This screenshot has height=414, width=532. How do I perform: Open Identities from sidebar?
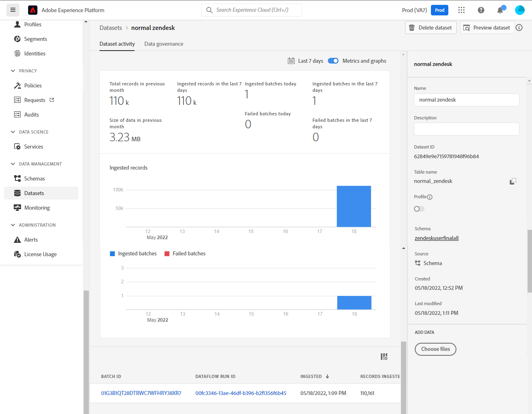35,53
